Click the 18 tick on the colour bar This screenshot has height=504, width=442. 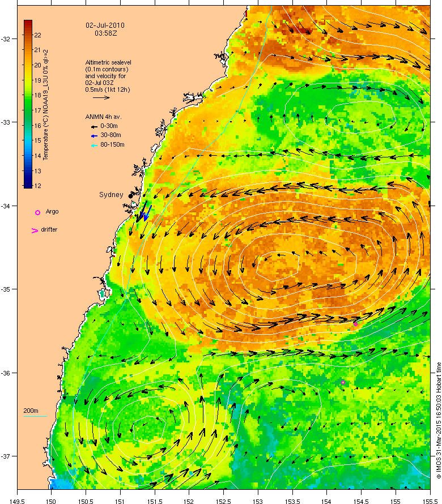coord(37,95)
